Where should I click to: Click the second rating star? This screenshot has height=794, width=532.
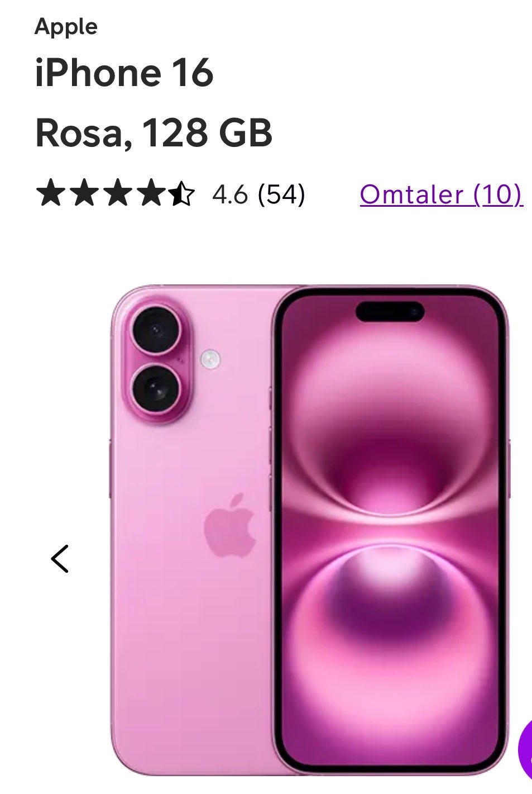[83, 193]
